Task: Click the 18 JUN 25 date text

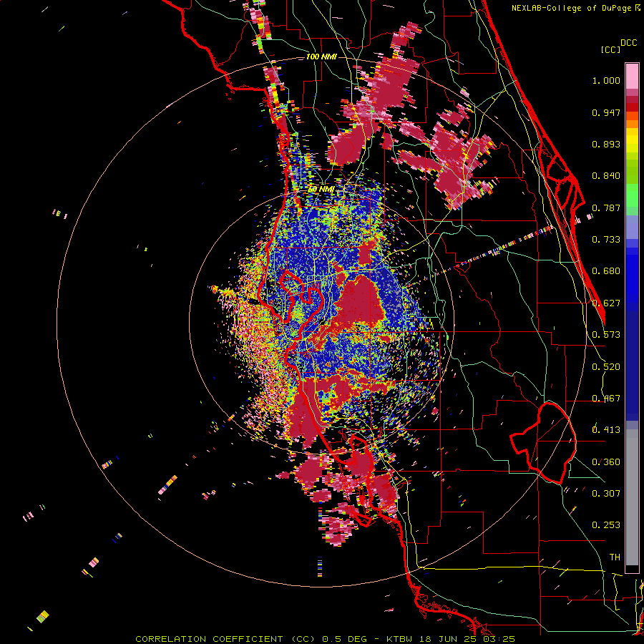Action: tap(449, 639)
